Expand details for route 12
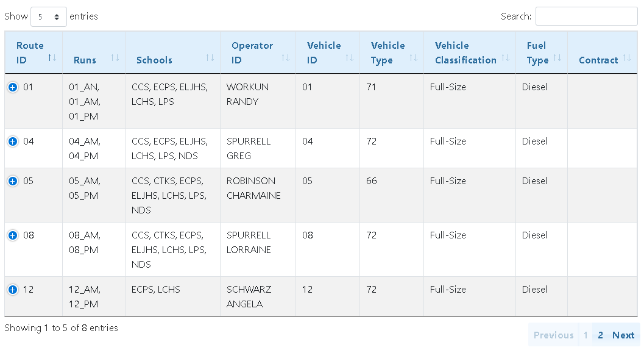This screenshot has height=350, width=644. (13, 290)
